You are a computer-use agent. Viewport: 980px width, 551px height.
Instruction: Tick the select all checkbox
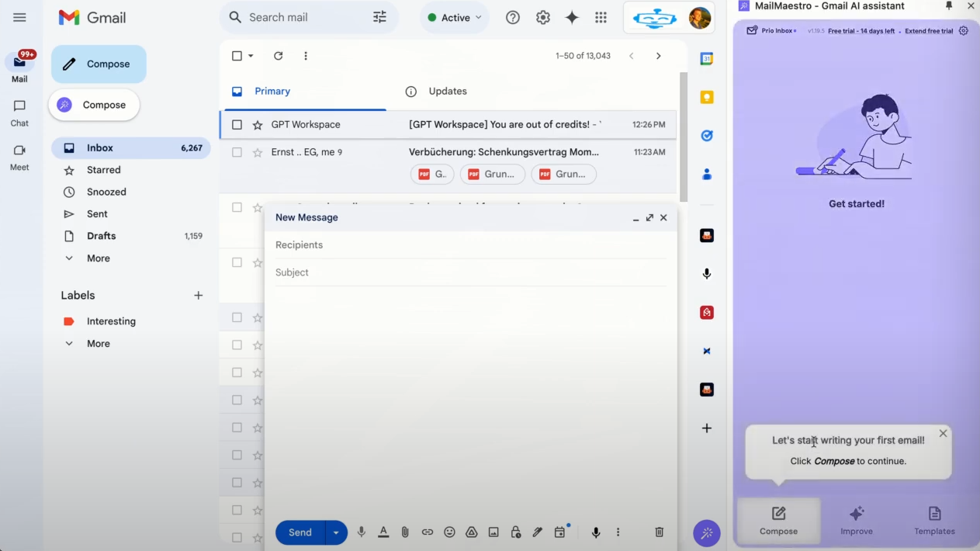tap(237, 56)
